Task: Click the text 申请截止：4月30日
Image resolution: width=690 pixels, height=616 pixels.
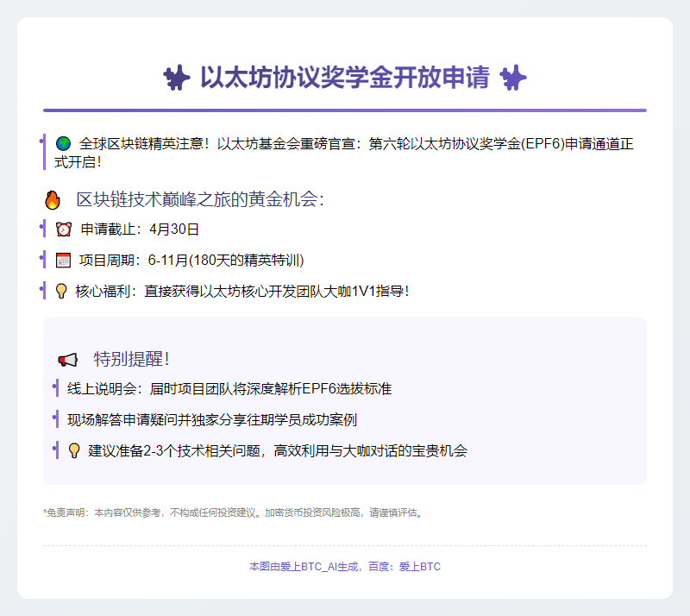Action: pos(140,229)
